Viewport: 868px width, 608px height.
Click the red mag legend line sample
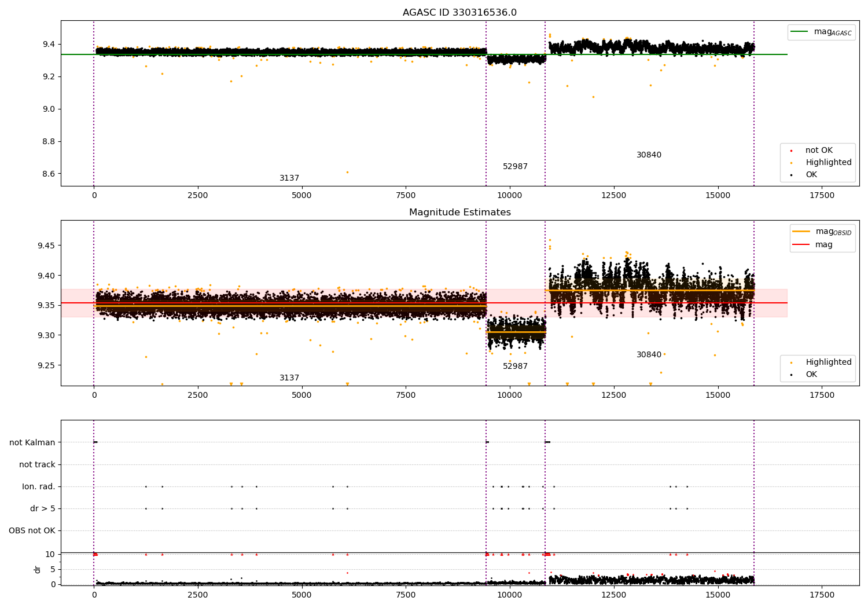801,245
